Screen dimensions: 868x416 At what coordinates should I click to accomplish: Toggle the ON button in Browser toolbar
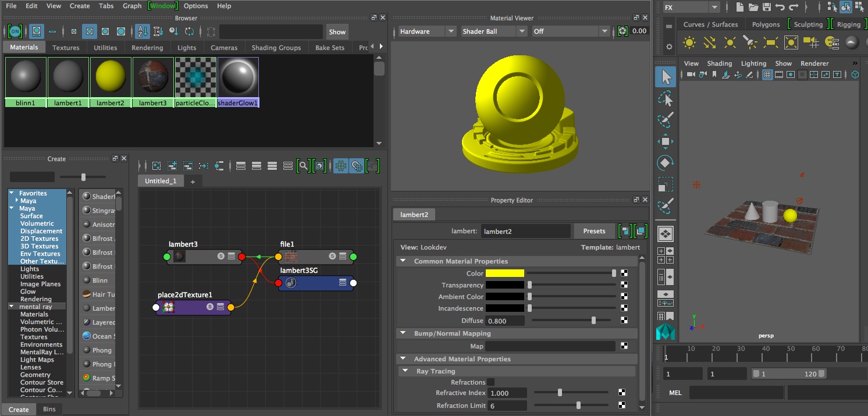pos(15,31)
